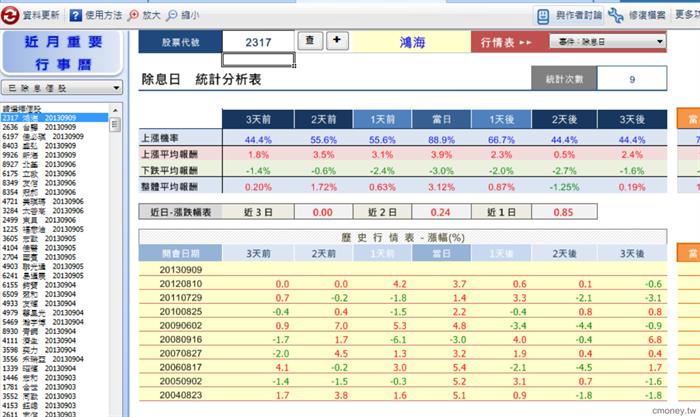
Task: Select list row 2317 dated 20130909
Action: [54, 118]
